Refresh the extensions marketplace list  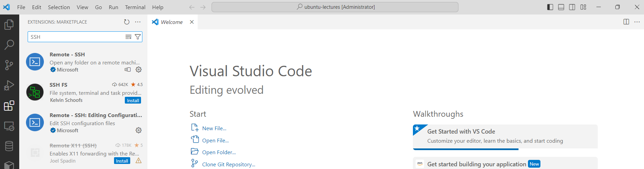pos(127,22)
